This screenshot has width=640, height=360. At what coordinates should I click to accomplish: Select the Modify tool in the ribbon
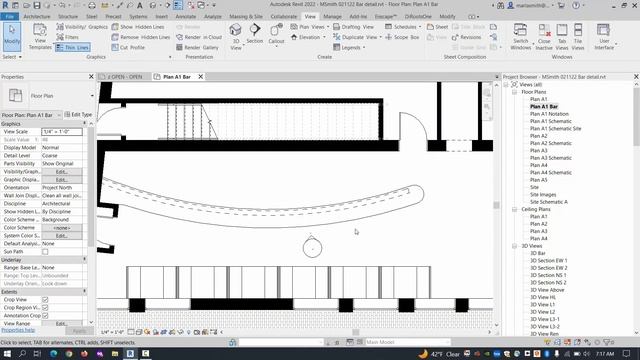tap(12, 37)
